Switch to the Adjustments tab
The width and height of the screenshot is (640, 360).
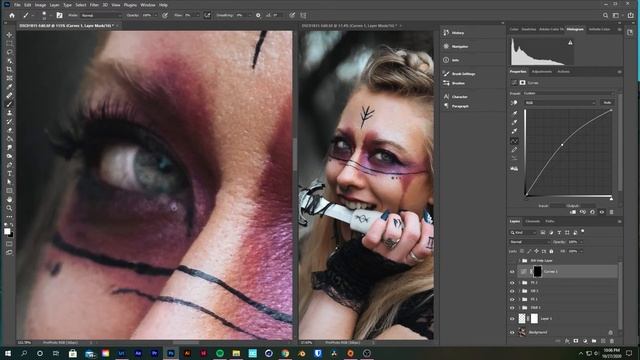pos(542,72)
